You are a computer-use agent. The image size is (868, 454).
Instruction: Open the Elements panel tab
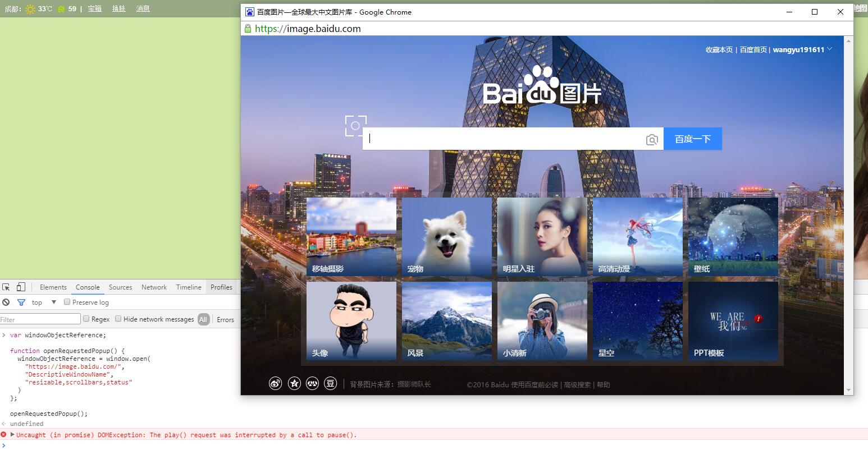point(53,287)
